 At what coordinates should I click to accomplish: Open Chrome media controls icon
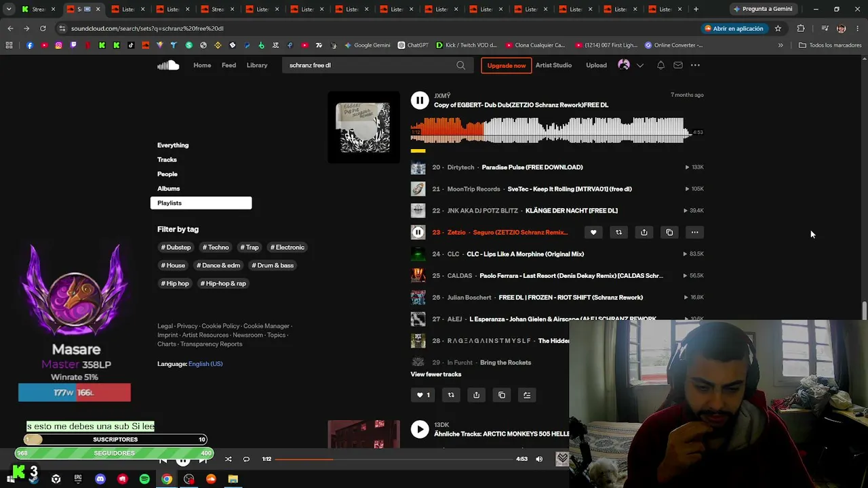coord(825,28)
